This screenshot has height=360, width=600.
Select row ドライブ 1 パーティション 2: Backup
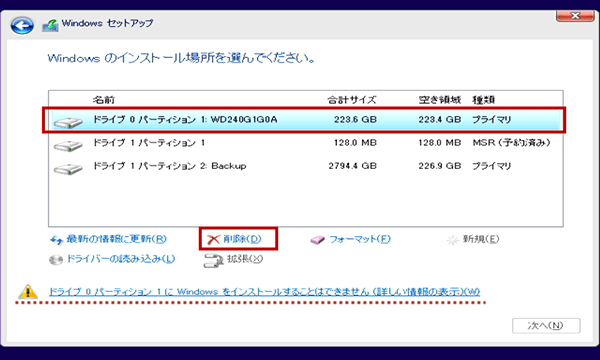pyautogui.click(x=306, y=166)
